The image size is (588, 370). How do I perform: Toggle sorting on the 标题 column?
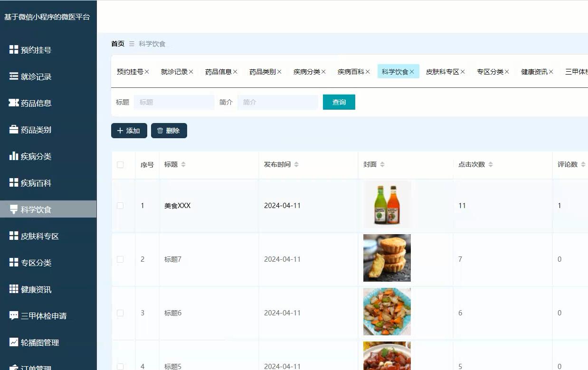click(x=185, y=164)
